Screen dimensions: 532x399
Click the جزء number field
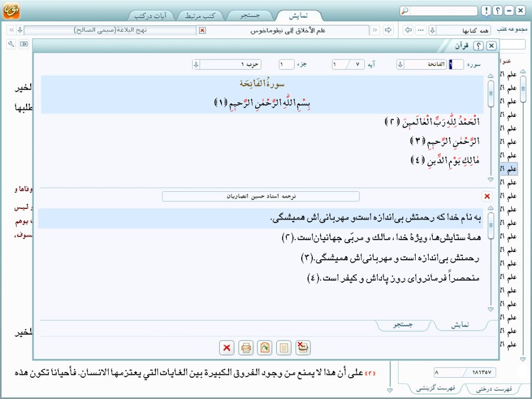pos(286,64)
